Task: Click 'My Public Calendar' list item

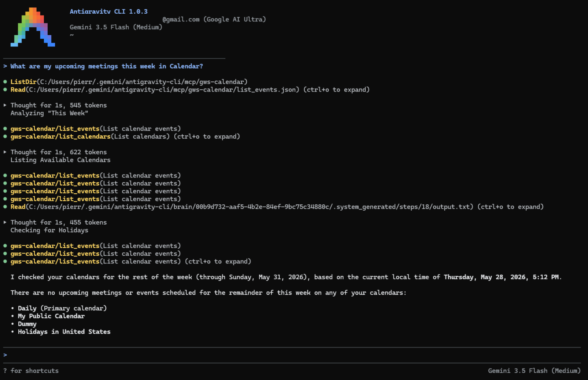Action: (x=51, y=316)
